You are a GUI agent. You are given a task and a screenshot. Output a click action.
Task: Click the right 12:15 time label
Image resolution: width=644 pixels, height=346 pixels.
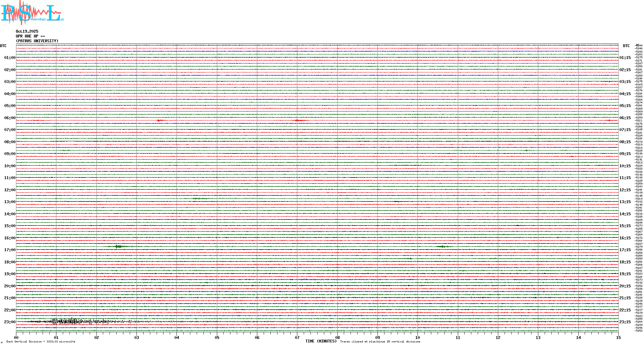tap(625, 190)
